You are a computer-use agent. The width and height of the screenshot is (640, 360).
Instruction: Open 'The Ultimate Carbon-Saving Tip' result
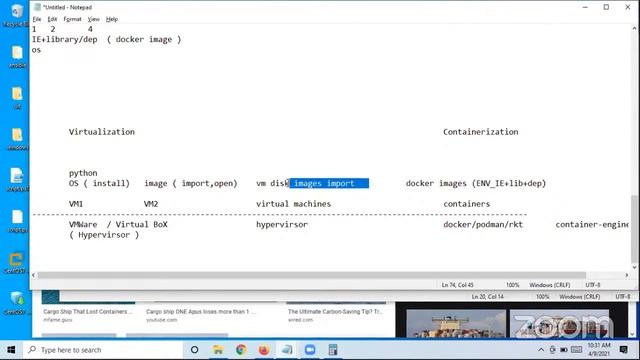point(335,311)
